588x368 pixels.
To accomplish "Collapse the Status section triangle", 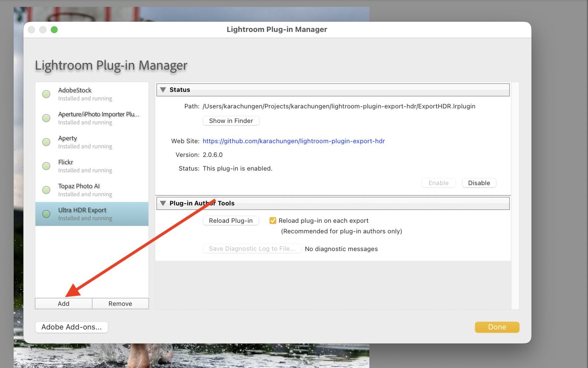I will [x=163, y=90].
